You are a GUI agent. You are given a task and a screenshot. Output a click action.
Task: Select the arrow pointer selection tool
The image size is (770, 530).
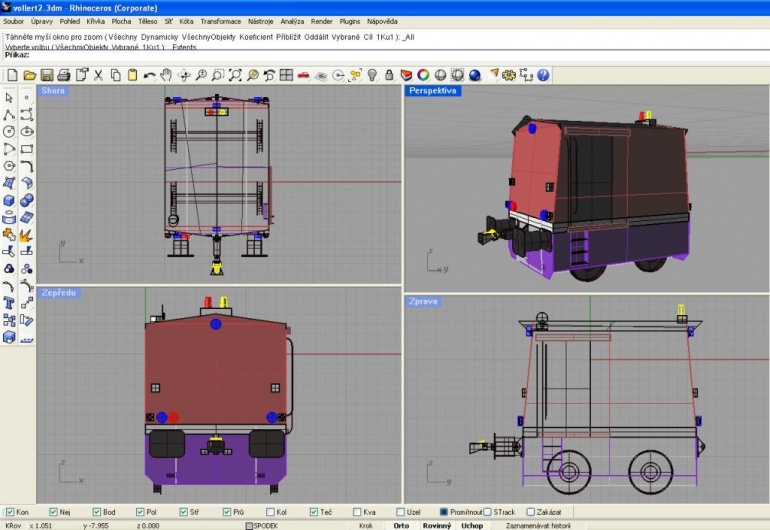[9, 98]
